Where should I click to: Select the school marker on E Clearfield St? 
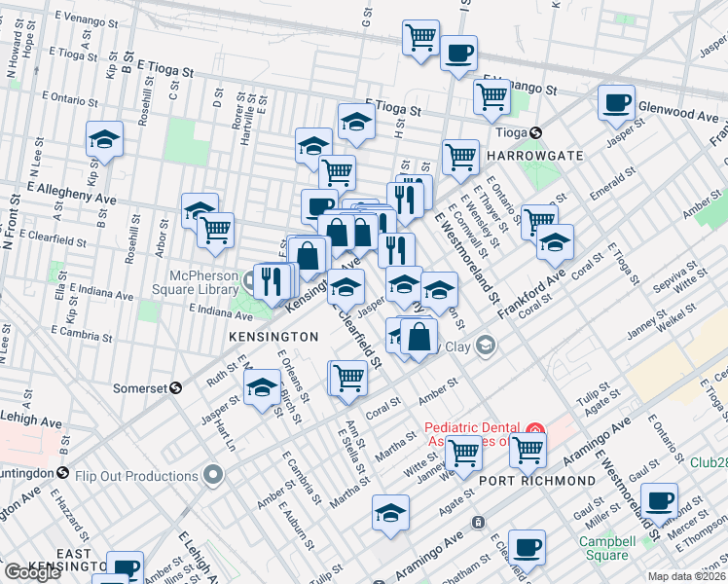346,288
